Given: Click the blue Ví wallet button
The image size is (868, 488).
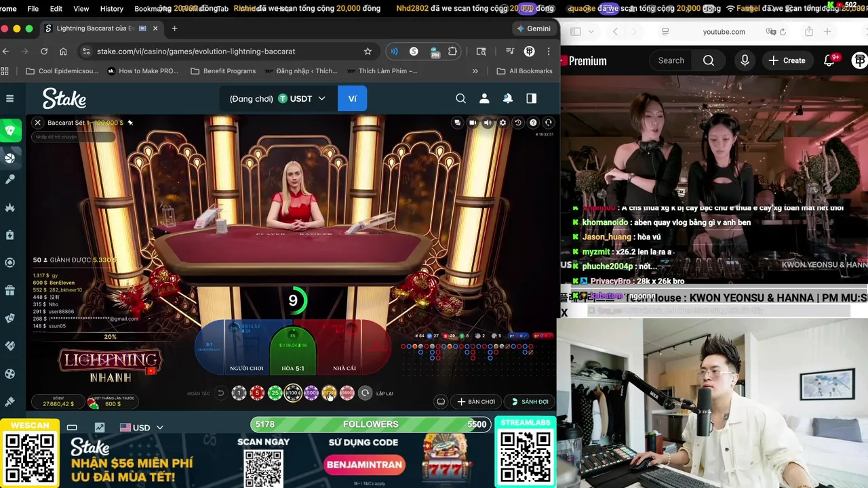Looking at the screenshot, I should (x=353, y=98).
